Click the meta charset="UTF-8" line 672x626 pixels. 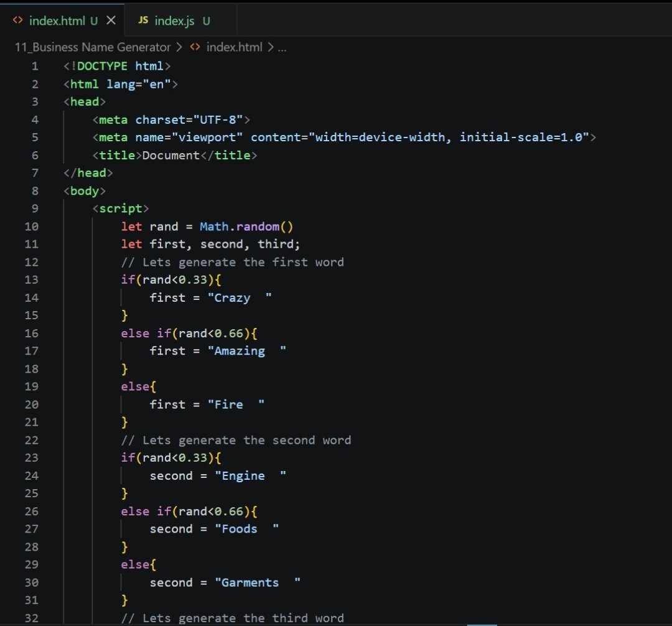(x=171, y=119)
